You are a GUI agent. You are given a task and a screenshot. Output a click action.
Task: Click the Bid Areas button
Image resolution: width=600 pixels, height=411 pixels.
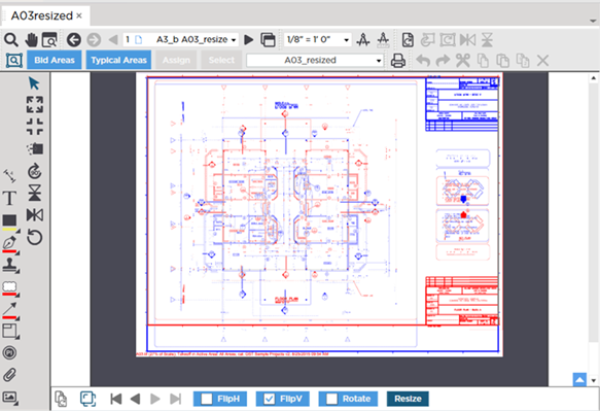coord(54,60)
